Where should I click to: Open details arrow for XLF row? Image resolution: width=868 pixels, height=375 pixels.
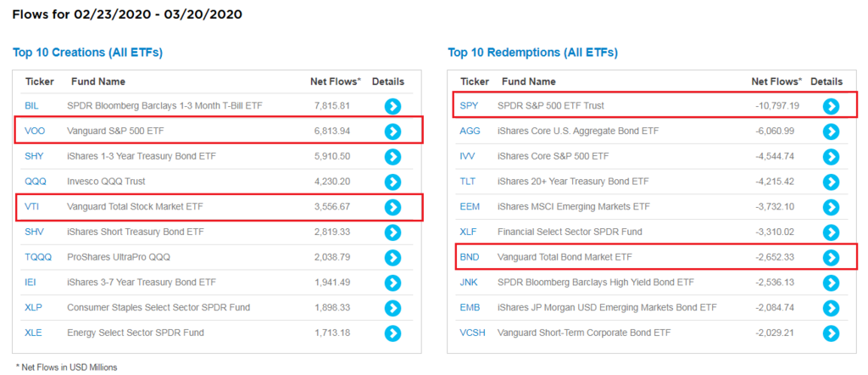pyautogui.click(x=831, y=232)
